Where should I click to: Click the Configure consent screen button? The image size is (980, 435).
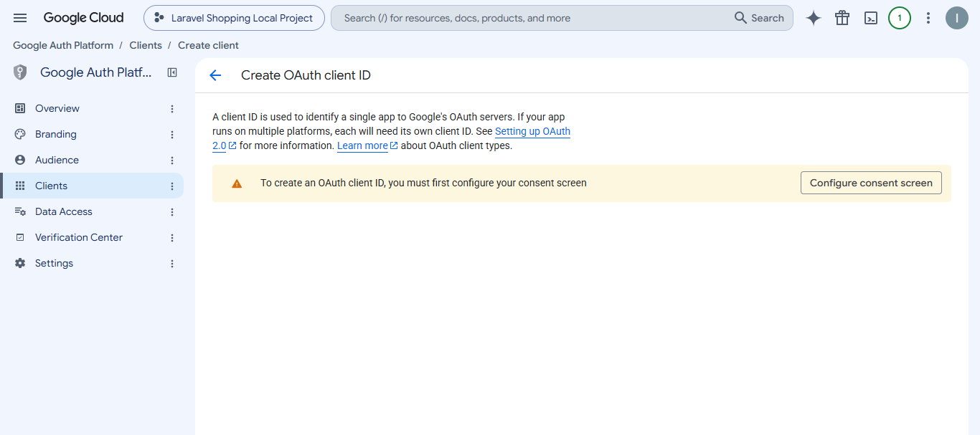click(x=871, y=183)
